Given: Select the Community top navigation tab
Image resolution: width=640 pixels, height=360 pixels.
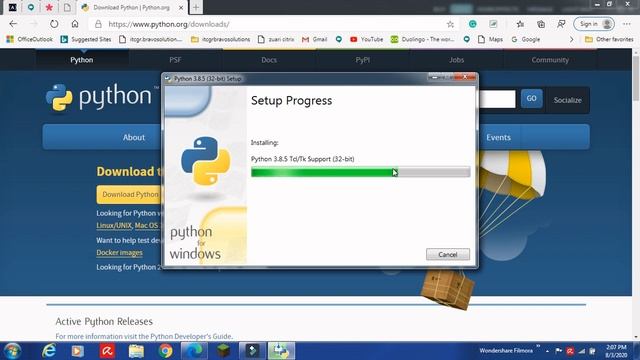Looking at the screenshot, I should (550, 60).
